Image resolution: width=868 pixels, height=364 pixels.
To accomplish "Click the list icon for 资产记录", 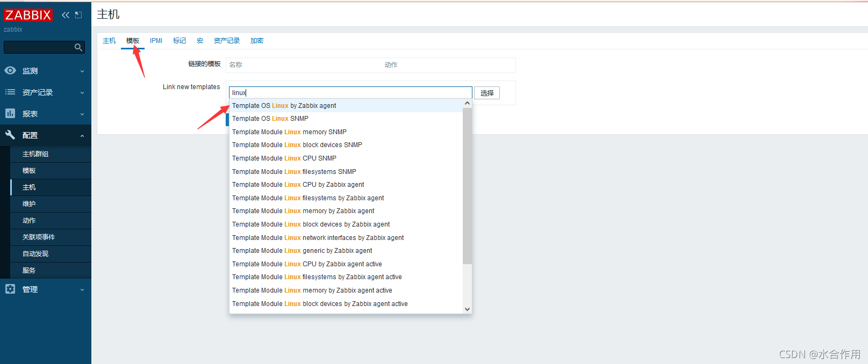I will [10, 92].
